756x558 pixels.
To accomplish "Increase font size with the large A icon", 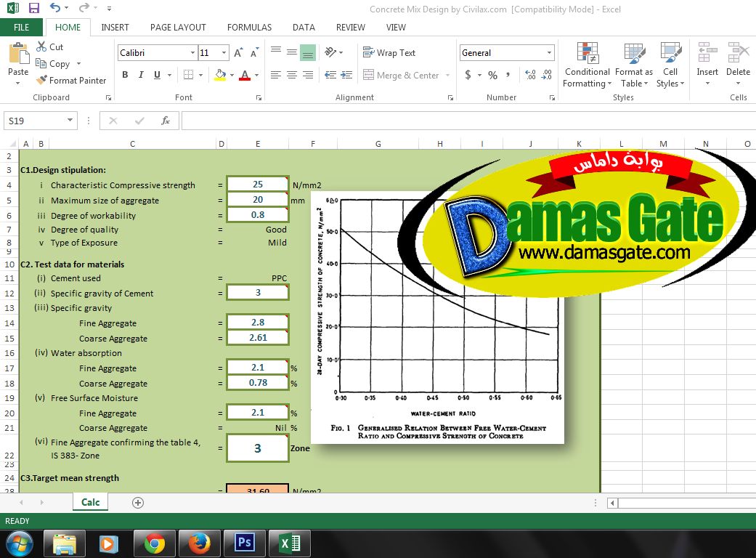I will tap(238, 53).
